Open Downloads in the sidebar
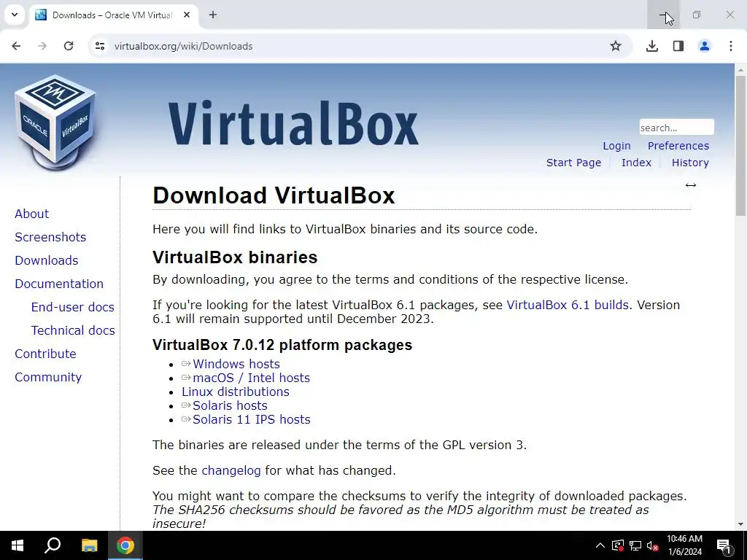The width and height of the screenshot is (747, 560). coord(46,260)
